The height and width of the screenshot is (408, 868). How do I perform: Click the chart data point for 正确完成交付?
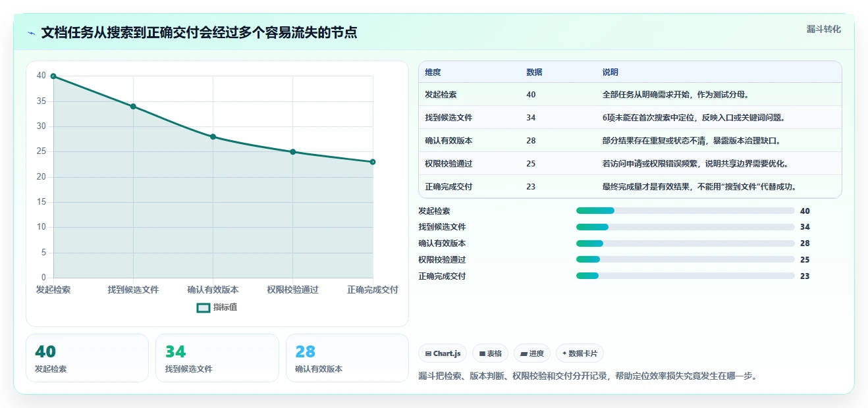point(373,162)
